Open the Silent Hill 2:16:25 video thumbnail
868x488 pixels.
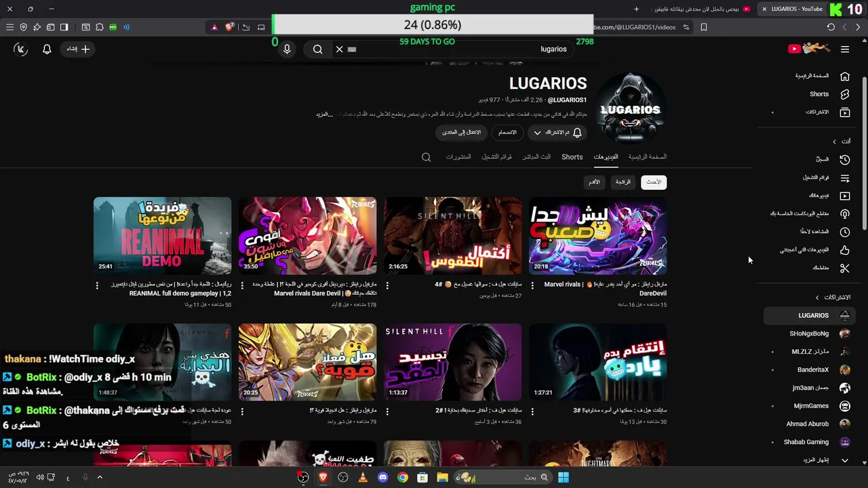453,236
